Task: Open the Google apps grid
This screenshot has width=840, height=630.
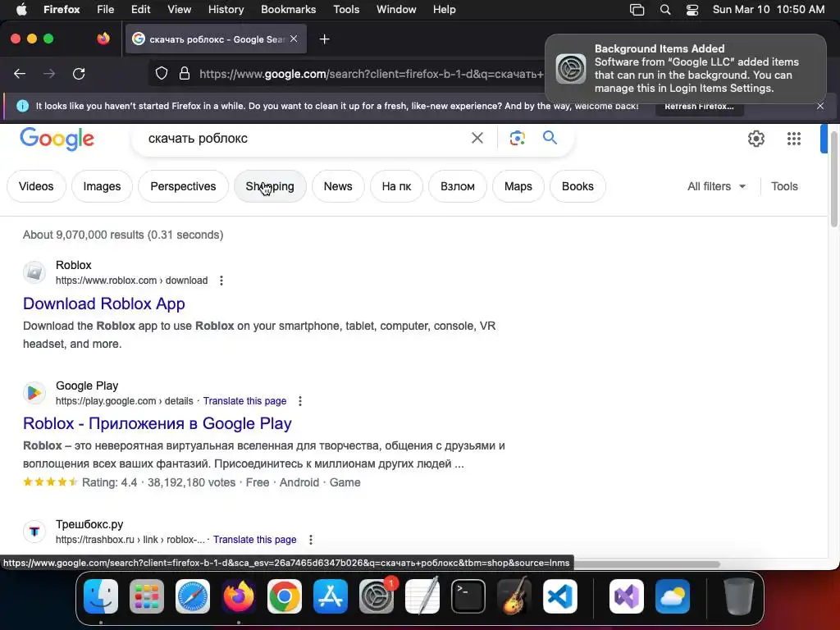Action: (x=794, y=139)
